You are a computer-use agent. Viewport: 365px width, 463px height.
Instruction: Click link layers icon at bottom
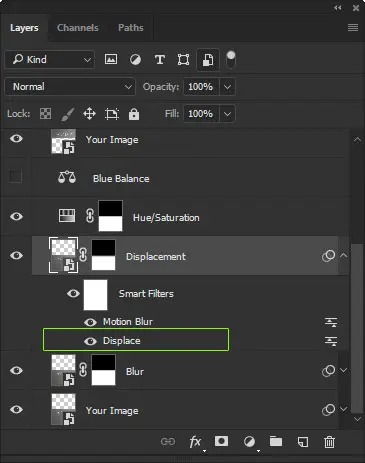168,442
